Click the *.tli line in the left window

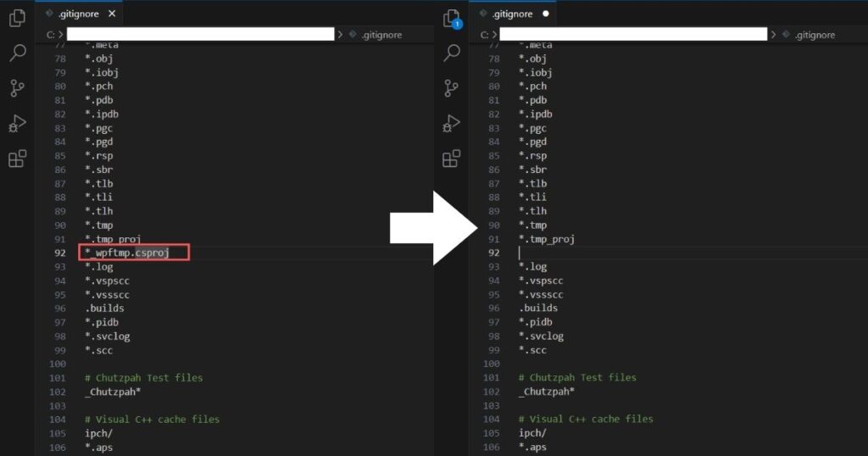coord(98,197)
